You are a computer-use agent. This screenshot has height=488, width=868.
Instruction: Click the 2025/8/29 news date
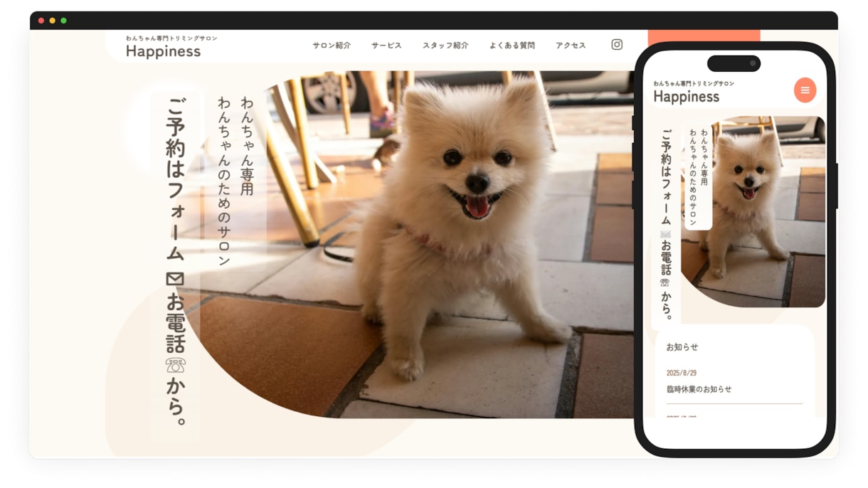point(682,373)
